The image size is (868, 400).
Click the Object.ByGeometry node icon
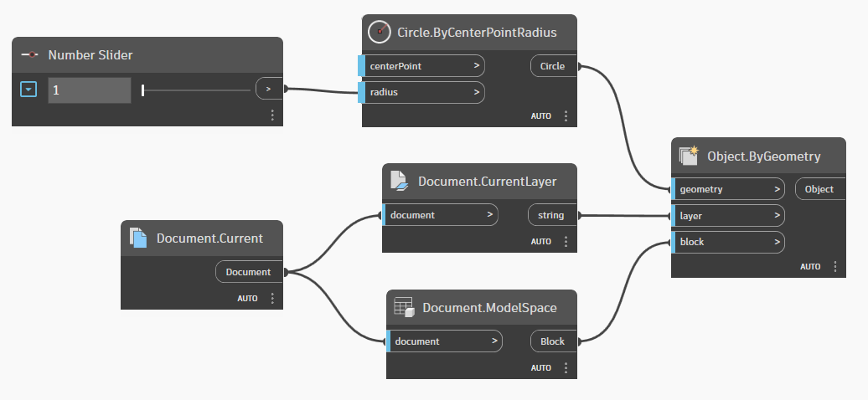tap(689, 156)
